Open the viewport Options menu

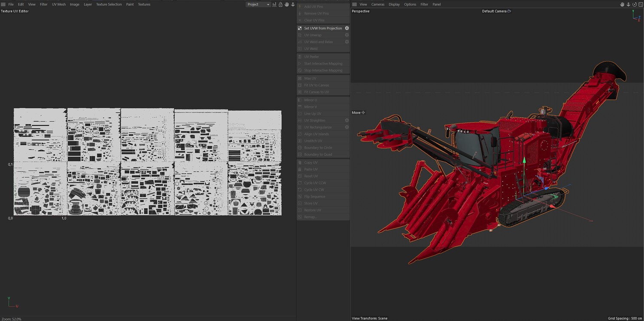click(410, 4)
